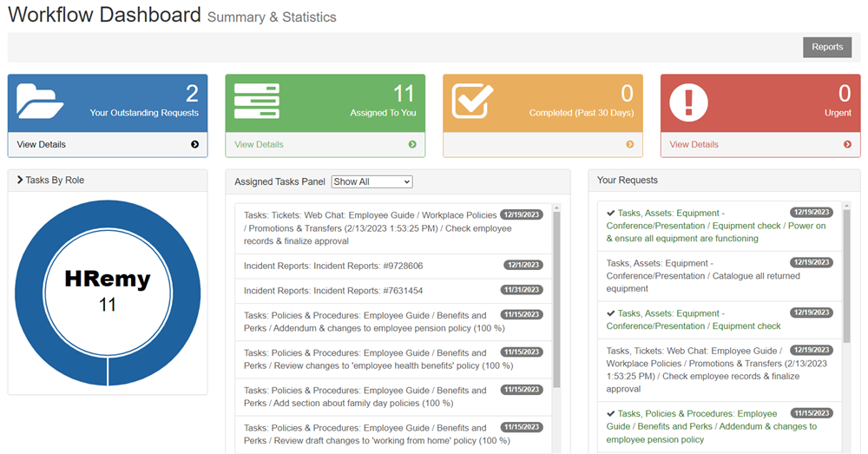Click the checkmark box icon on Completed card
The image size is (868, 454).
(474, 102)
